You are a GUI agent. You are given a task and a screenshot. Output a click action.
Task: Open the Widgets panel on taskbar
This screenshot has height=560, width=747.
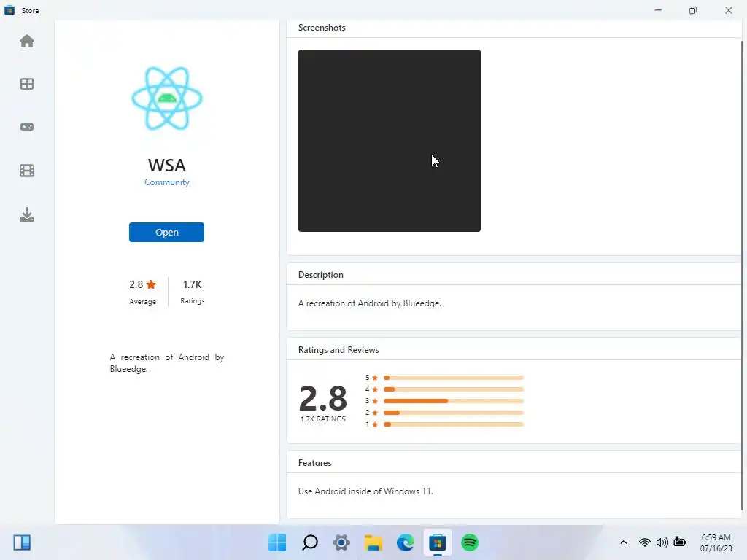coord(22,542)
